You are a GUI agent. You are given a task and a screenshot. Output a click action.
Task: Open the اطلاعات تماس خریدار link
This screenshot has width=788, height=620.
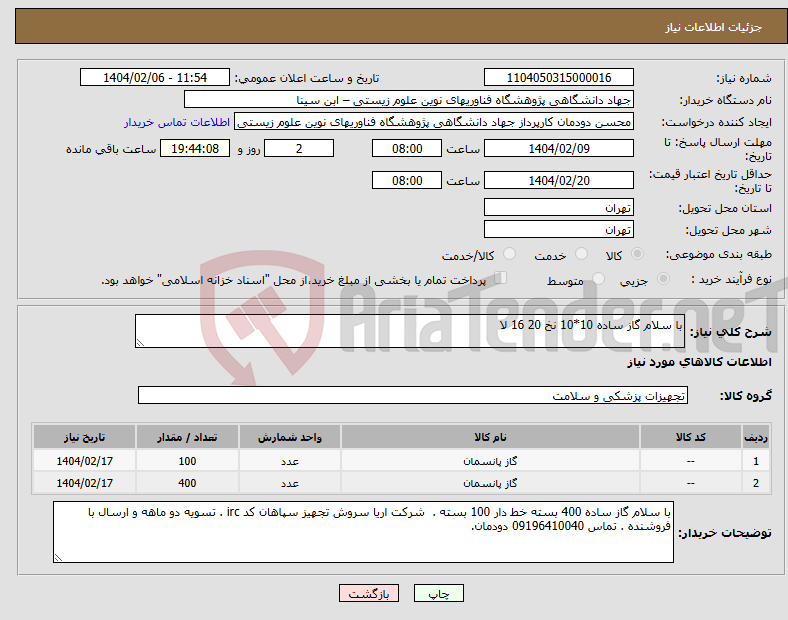click(177, 122)
